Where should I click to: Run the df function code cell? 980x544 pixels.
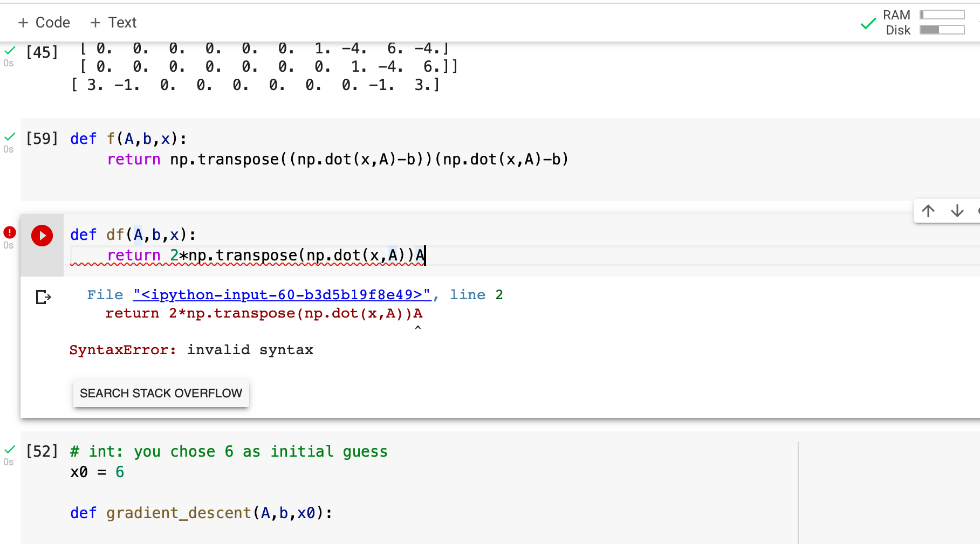[x=42, y=235]
